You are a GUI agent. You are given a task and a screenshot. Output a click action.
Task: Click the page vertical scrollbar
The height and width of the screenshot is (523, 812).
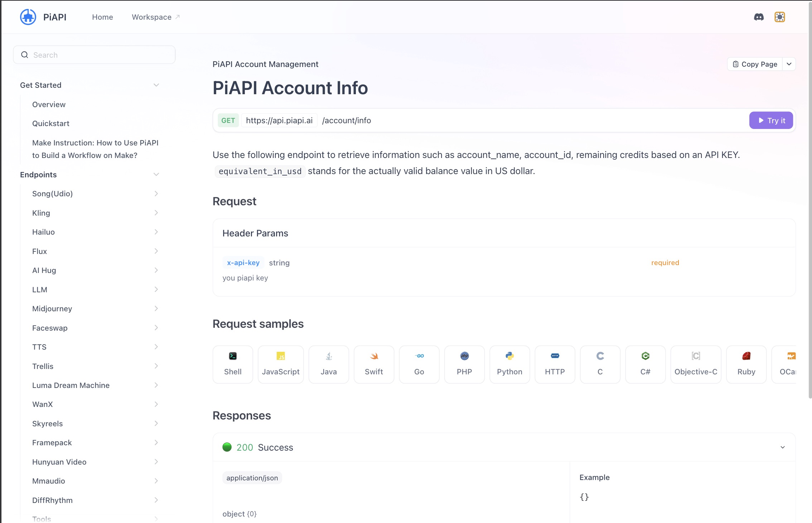(x=810, y=201)
